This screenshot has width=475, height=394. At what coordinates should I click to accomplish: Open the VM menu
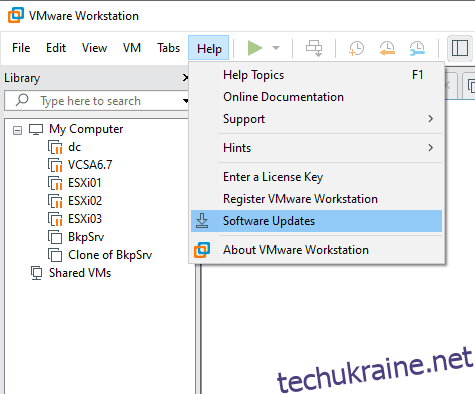pos(132,48)
